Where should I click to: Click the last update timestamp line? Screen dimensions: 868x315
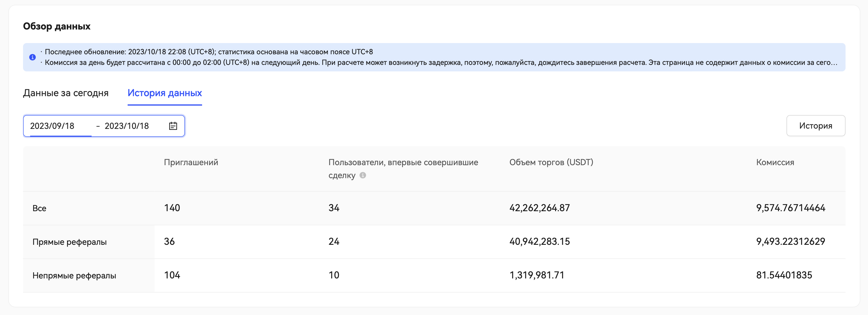click(209, 52)
